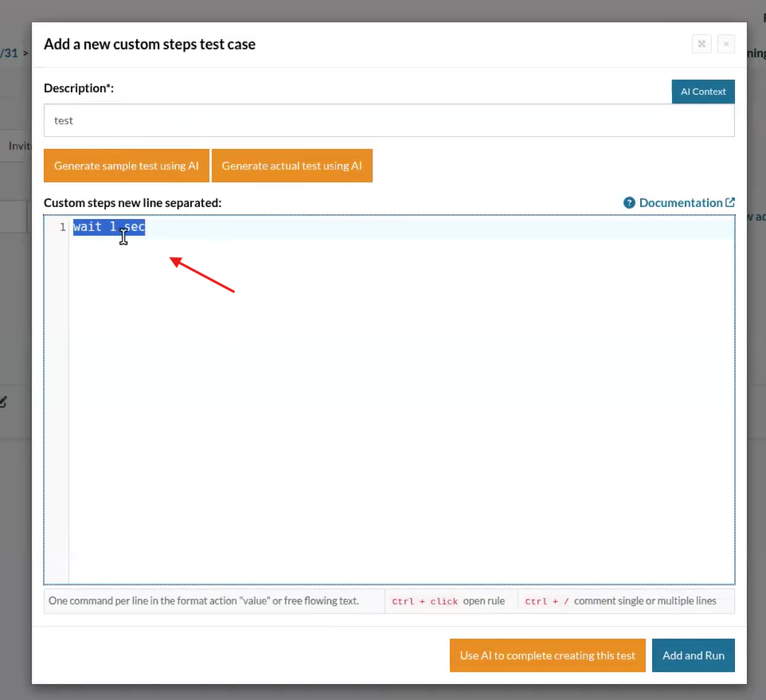Click the fullscreen expand icon in dialog header
The width and height of the screenshot is (766, 700).
702,44
